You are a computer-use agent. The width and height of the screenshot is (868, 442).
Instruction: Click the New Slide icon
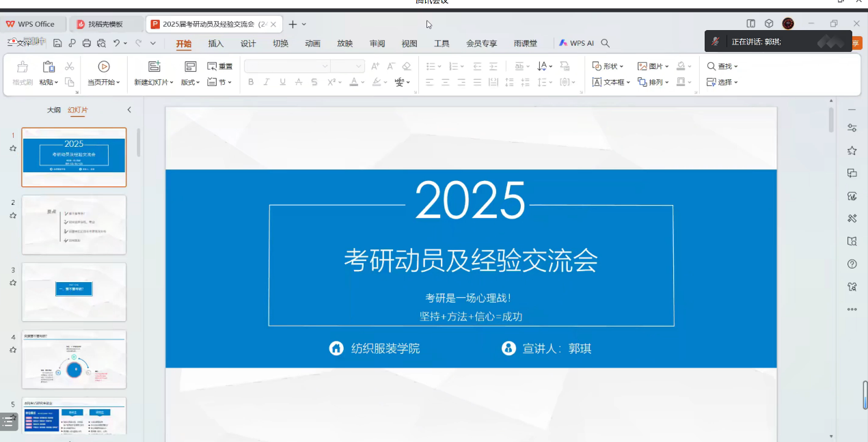click(154, 66)
